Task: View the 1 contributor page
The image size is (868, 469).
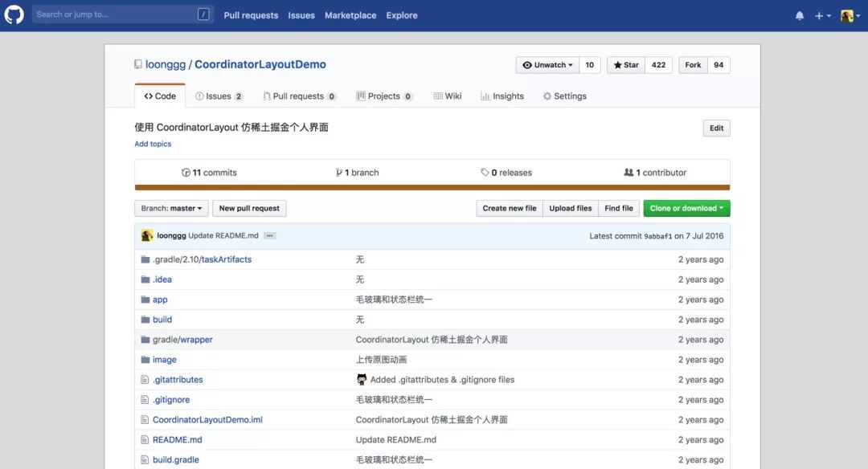Action: 655,173
